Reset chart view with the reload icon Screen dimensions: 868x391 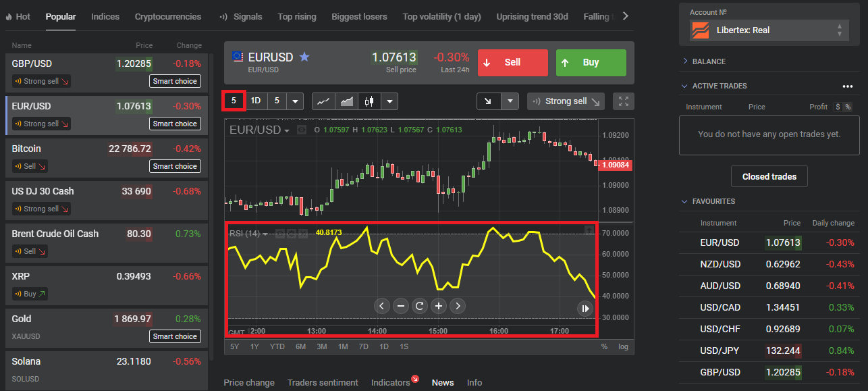(x=420, y=306)
